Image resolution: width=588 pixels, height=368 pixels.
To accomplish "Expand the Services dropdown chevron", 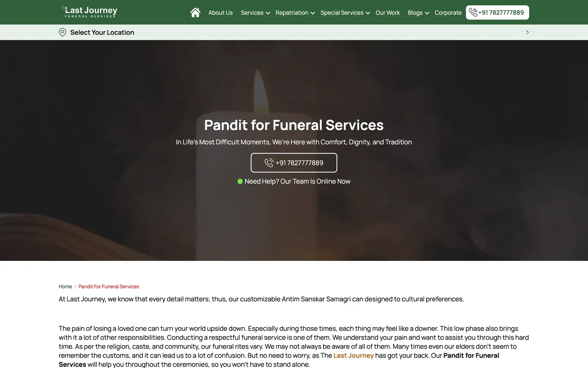I will pos(268,13).
